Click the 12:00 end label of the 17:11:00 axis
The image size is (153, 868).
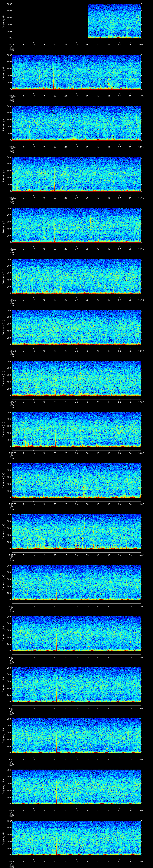(141, 147)
